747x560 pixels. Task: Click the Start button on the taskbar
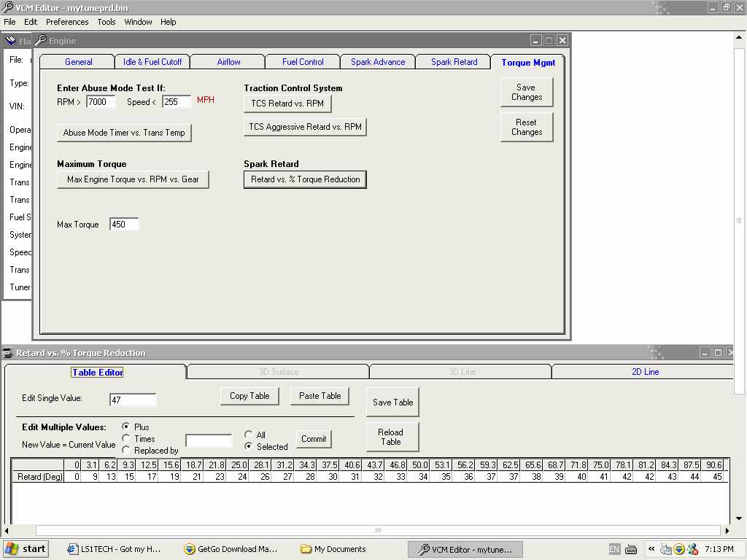tap(26, 549)
